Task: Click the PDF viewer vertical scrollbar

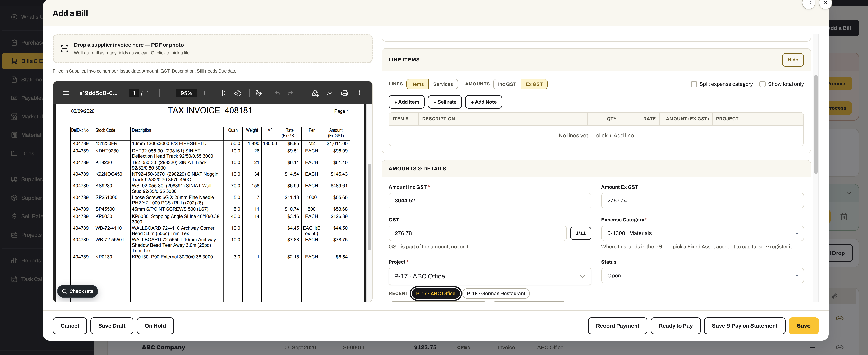Action: coord(369,207)
